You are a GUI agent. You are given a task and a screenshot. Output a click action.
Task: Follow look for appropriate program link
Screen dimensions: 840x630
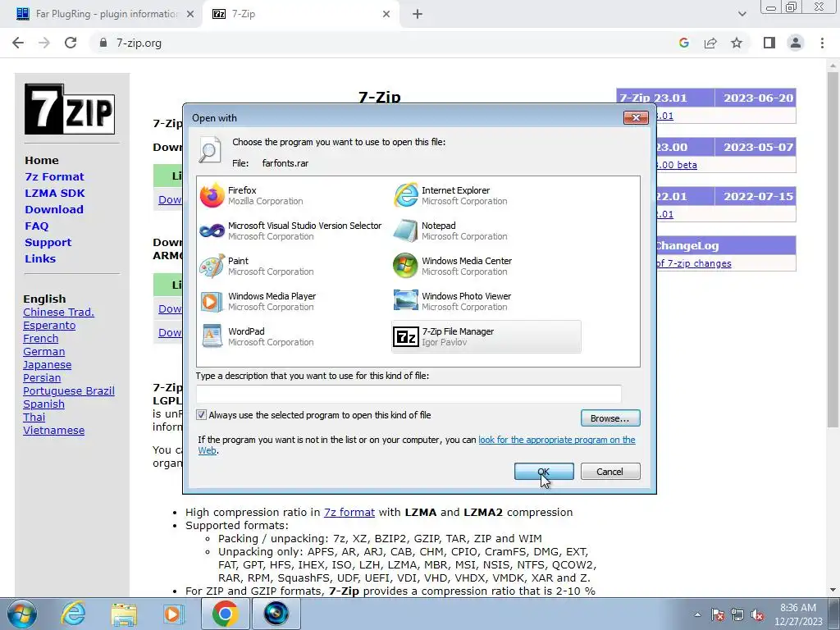point(557,440)
